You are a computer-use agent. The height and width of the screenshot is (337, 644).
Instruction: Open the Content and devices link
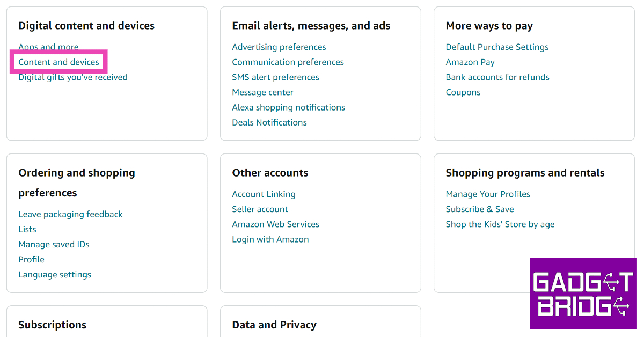tap(58, 62)
